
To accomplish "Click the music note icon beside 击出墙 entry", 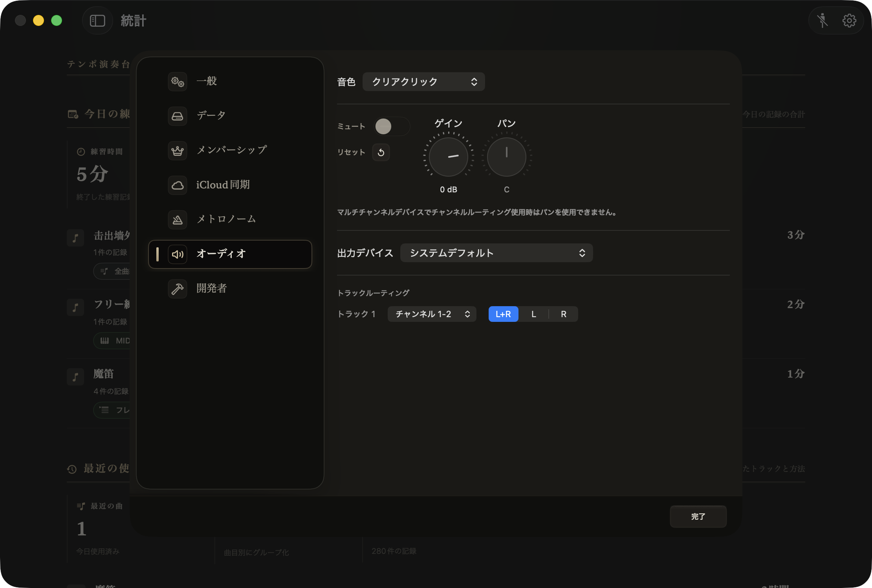I will point(75,238).
